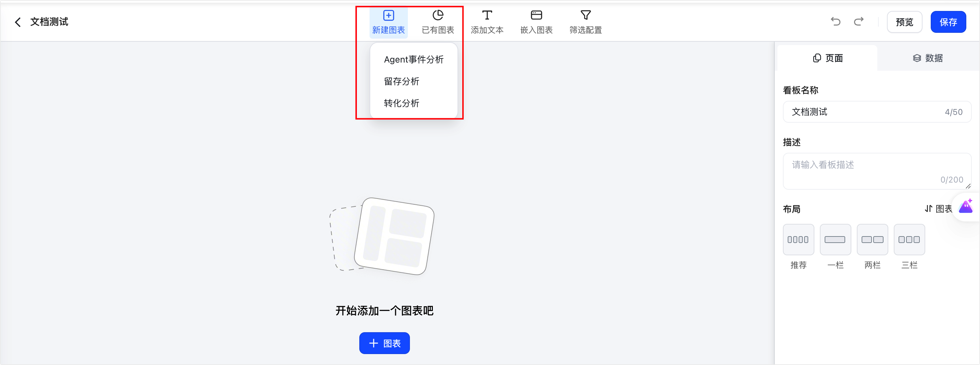980x365 pixels.
Task: Focus the 描述 description textarea
Action: pyautogui.click(x=877, y=171)
